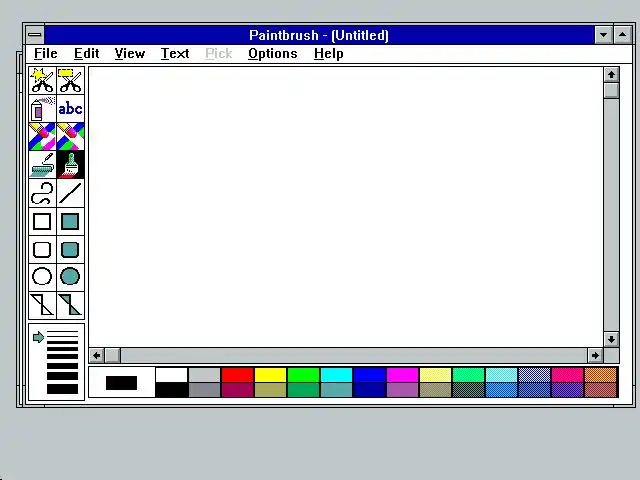Select the Color Eraser tool

42,136
